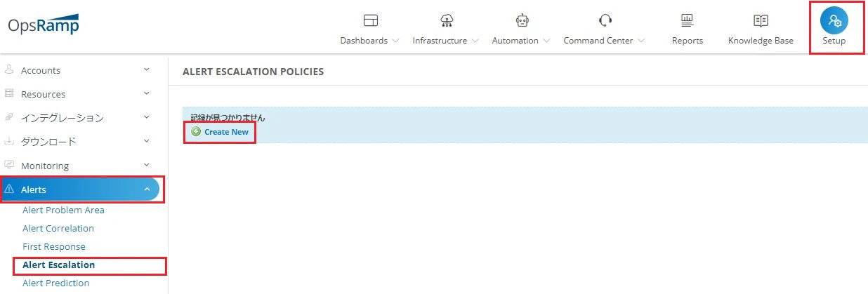Go to the Knowledge Base label
868x294 pixels.
[x=761, y=41]
